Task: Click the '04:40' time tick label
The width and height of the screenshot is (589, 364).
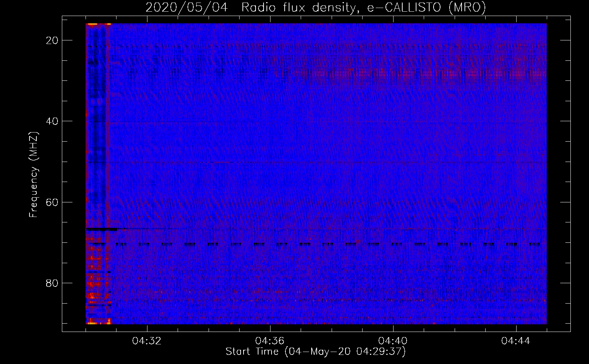Action: 393,341
